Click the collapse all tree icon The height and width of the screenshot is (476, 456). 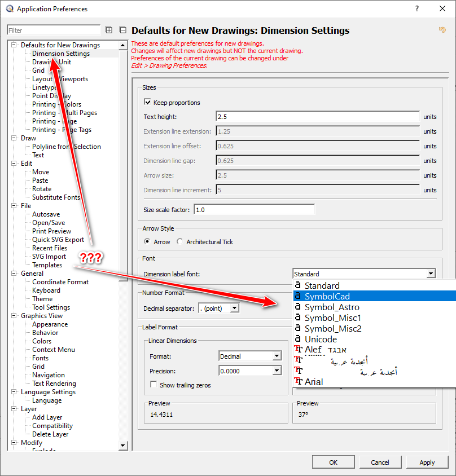point(122,30)
